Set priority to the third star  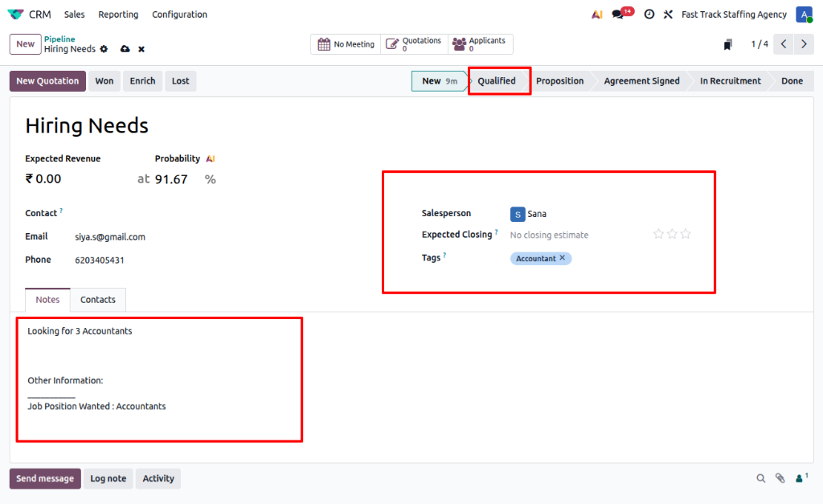686,234
